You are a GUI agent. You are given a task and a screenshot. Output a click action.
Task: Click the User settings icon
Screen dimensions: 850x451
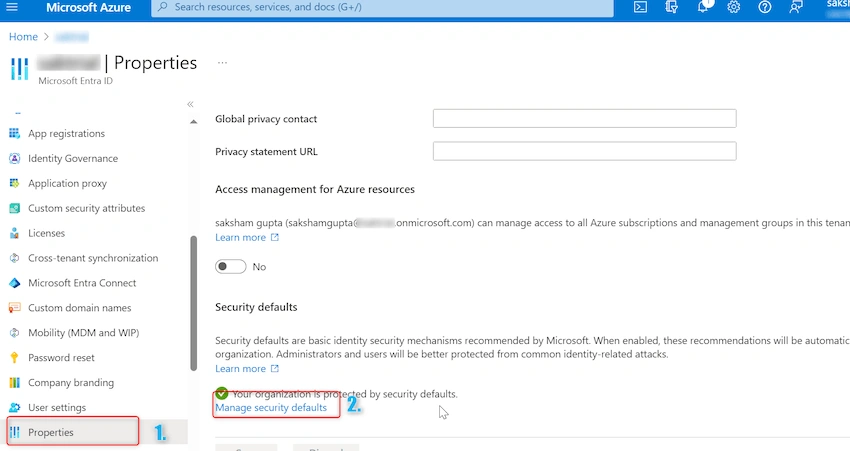click(x=15, y=408)
